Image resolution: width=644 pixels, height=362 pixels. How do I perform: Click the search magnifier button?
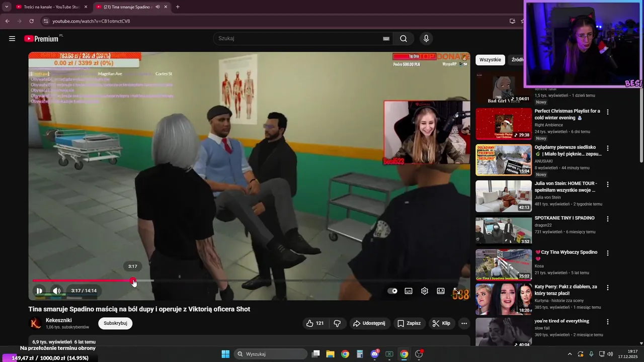(x=404, y=39)
